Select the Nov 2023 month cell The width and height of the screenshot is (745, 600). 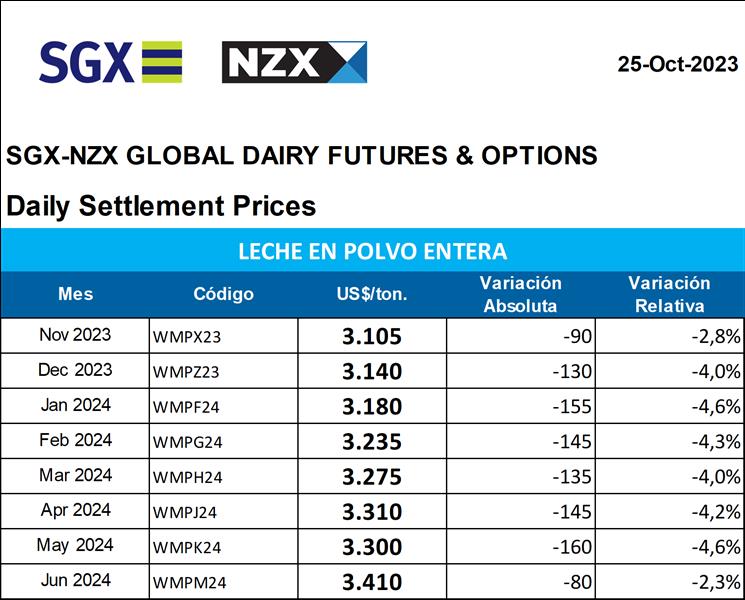tap(75, 335)
